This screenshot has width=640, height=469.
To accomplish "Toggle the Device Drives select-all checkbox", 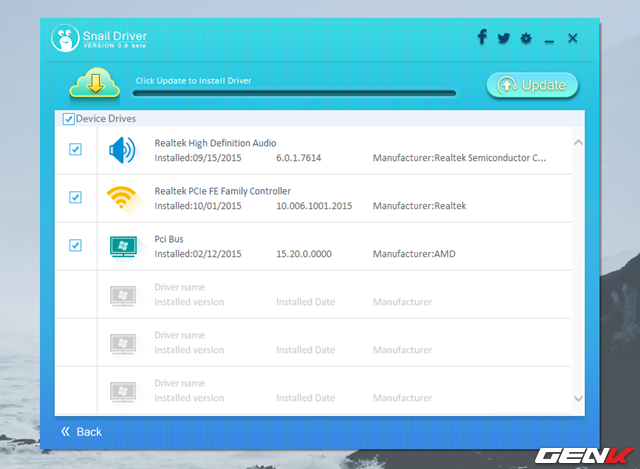I will [69, 119].
